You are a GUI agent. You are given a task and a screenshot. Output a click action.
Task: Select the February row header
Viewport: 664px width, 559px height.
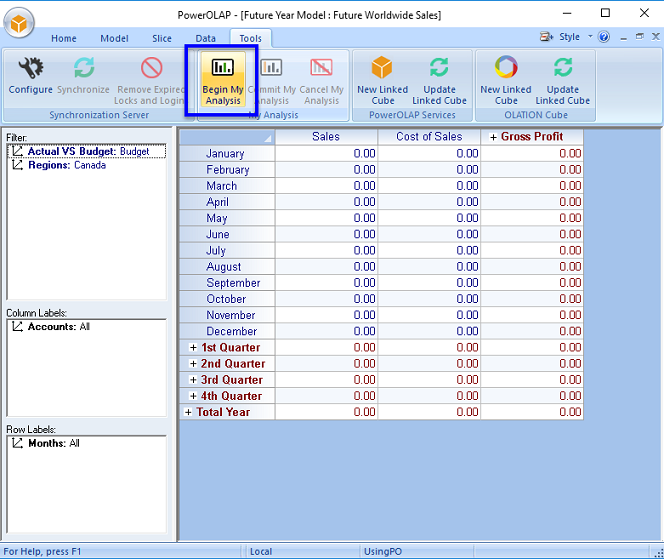(227, 169)
